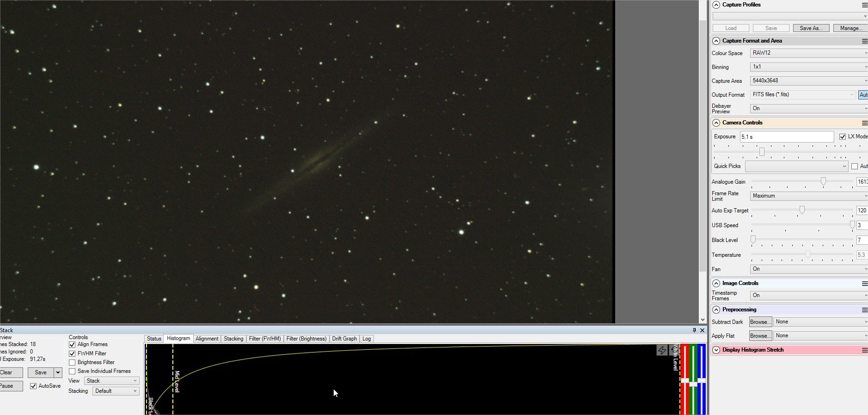Open the Colour Space RAW12 dropdown

pos(809,53)
